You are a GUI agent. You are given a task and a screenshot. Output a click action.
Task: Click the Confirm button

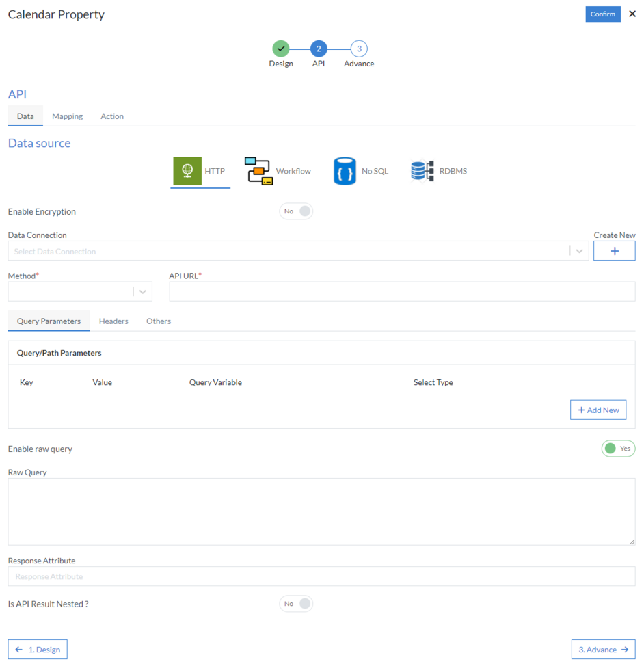click(602, 14)
